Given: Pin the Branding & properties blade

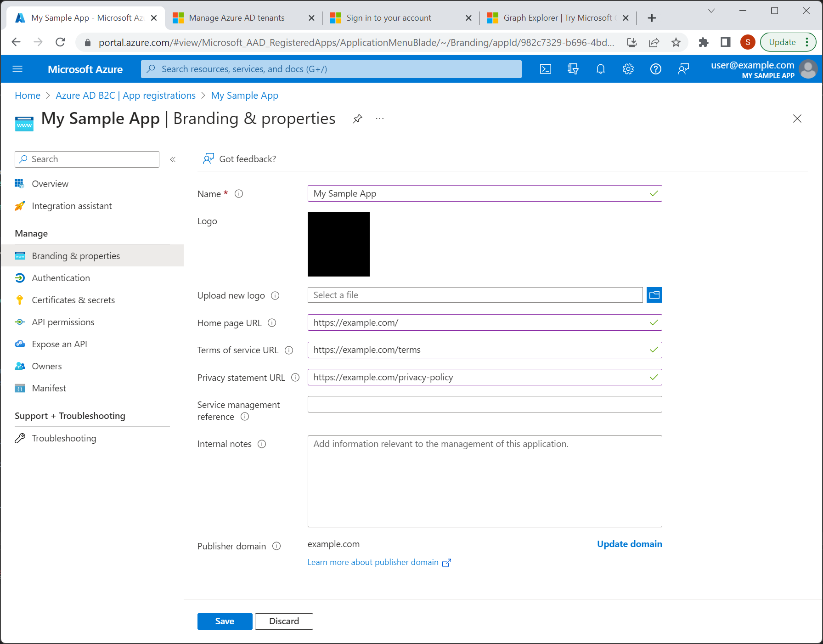Looking at the screenshot, I should [357, 119].
